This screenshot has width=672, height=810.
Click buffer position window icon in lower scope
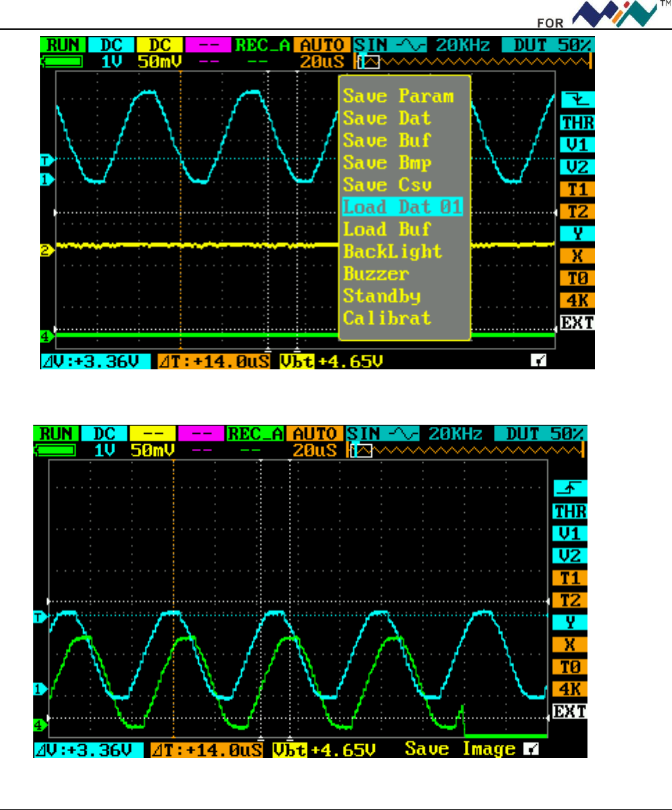[x=362, y=451]
